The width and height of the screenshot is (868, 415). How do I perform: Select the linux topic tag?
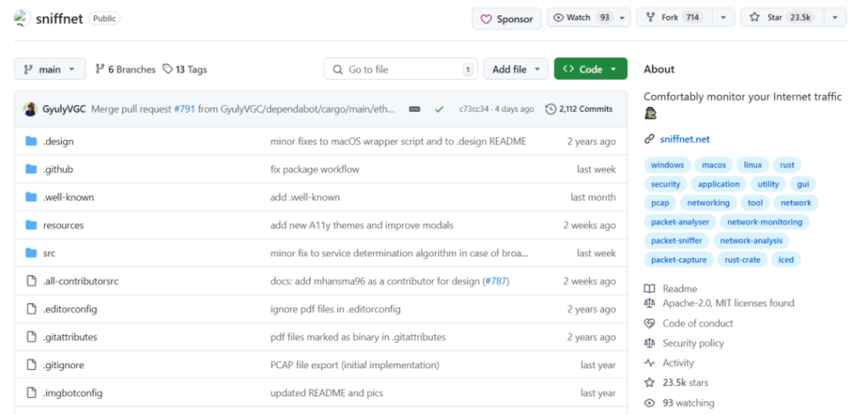point(753,165)
